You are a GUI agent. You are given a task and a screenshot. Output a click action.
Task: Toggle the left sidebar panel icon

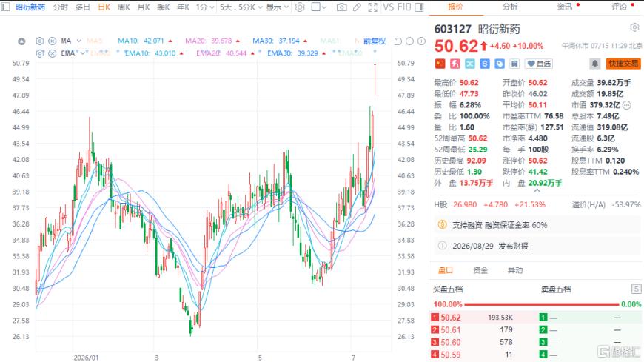click(6, 7)
